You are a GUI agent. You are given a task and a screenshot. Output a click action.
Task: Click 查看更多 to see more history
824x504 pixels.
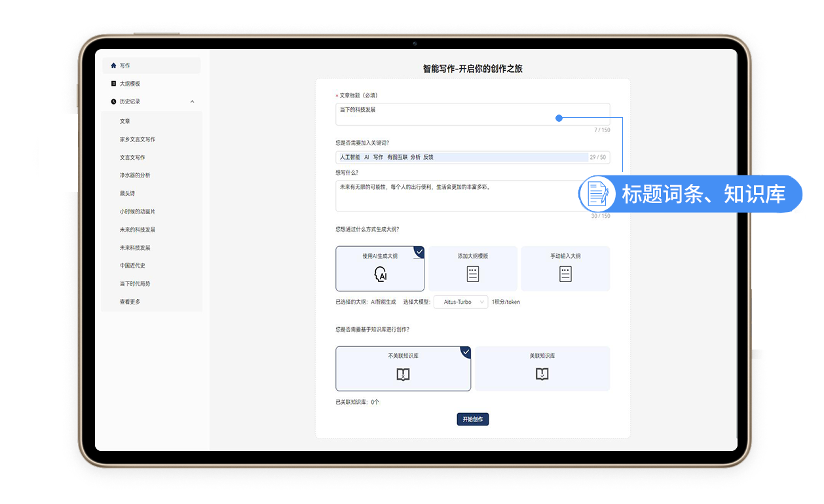130,301
